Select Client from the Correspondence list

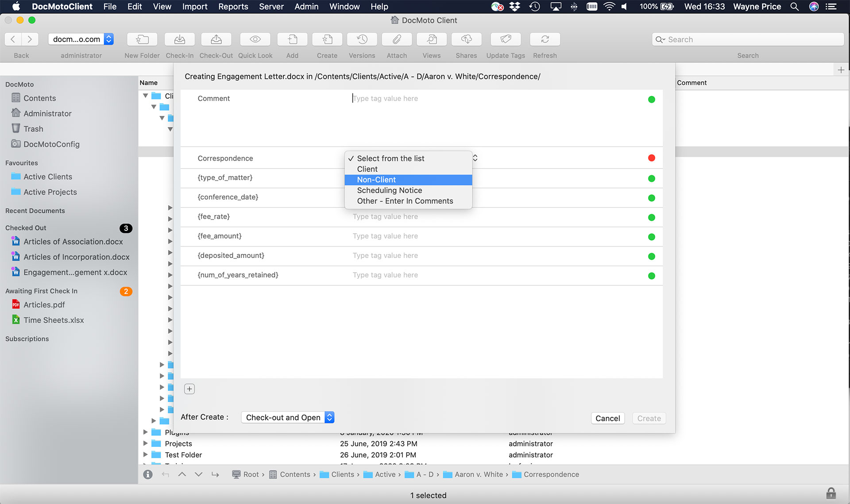[408, 169]
